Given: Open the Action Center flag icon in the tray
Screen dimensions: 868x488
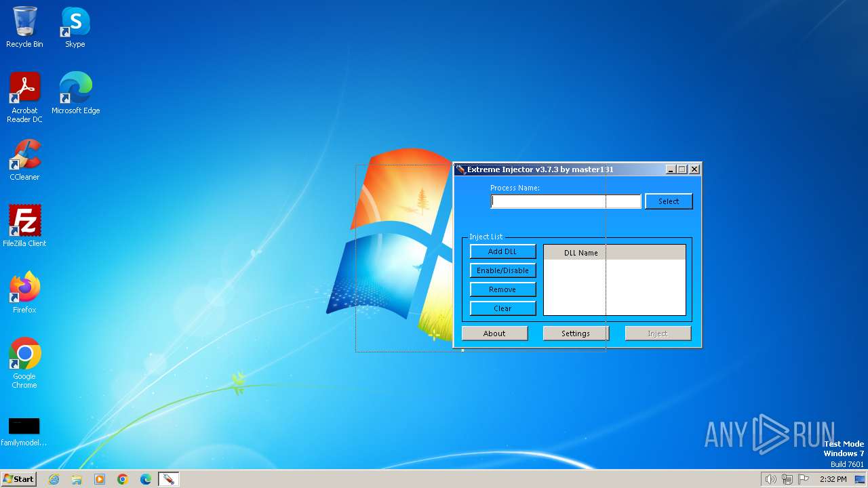Looking at the screenshot, I should pyautogui.click(x=804, y=479).
